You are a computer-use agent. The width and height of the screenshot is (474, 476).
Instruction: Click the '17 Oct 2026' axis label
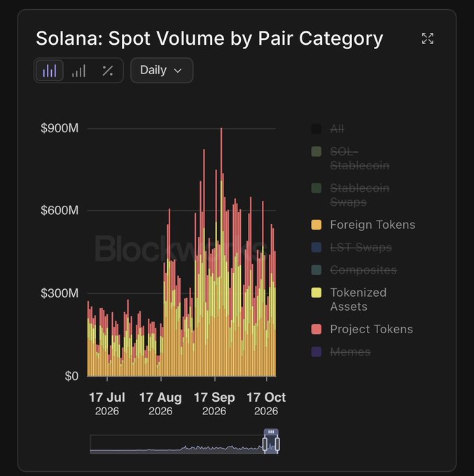[266, 404]
